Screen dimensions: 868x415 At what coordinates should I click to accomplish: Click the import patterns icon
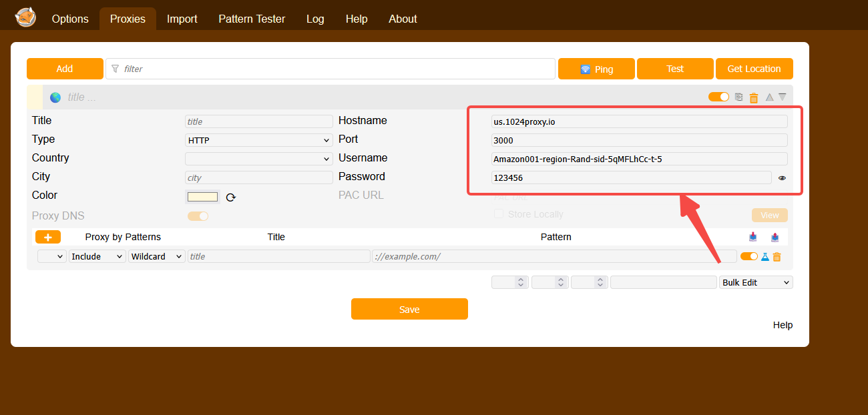(x=753, y=237)
